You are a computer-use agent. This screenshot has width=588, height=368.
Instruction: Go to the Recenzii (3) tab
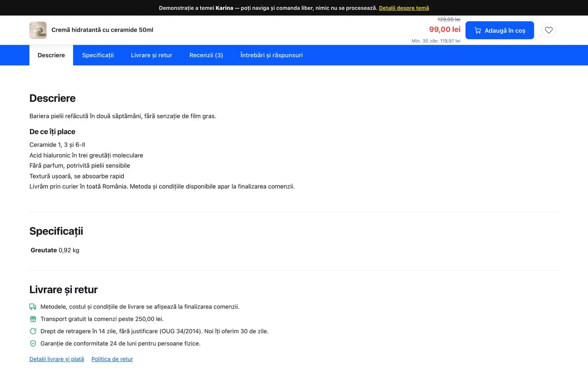pos(206,55)
